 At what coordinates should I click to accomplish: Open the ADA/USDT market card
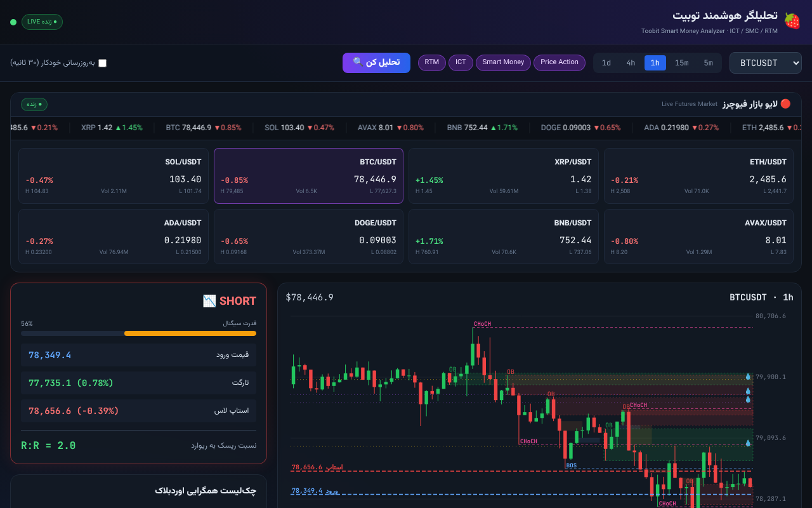pyautogui.click(x=113, y=236)
